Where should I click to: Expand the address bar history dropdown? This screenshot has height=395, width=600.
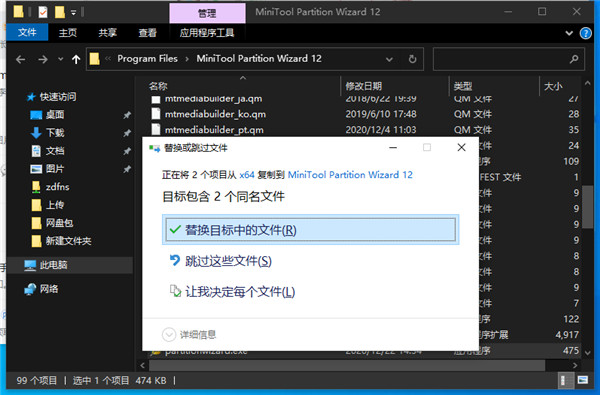(x=389, y=59)
